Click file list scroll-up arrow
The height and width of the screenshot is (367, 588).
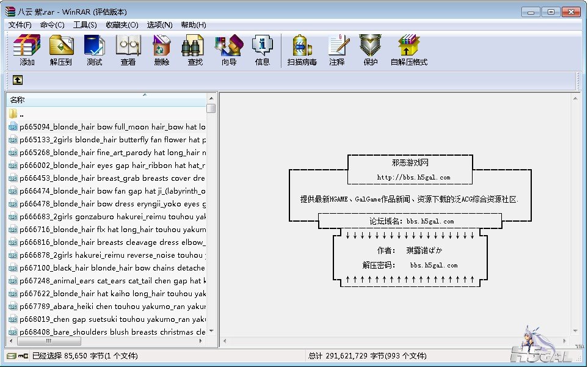coord(211,98)
